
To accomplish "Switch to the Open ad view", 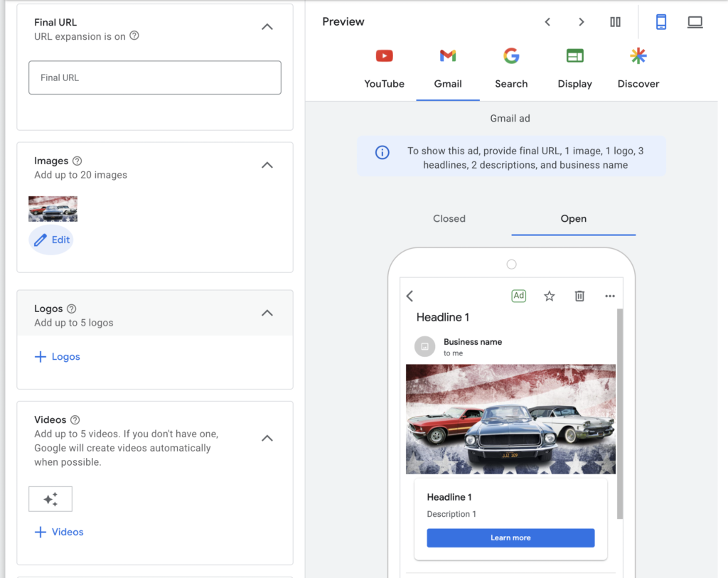I will coord(574,219).
